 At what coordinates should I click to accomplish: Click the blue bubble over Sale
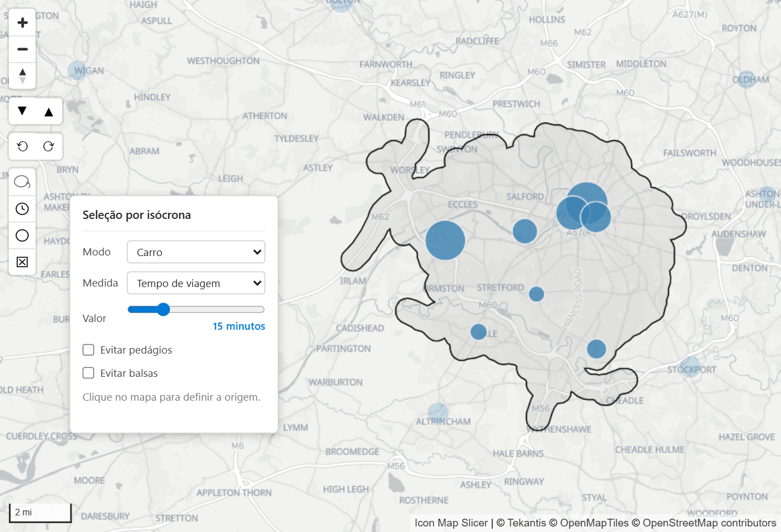tap(478, 332)
